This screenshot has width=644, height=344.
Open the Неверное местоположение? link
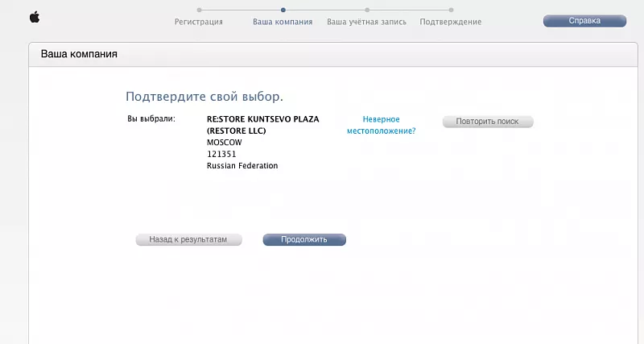pos(381,125)
